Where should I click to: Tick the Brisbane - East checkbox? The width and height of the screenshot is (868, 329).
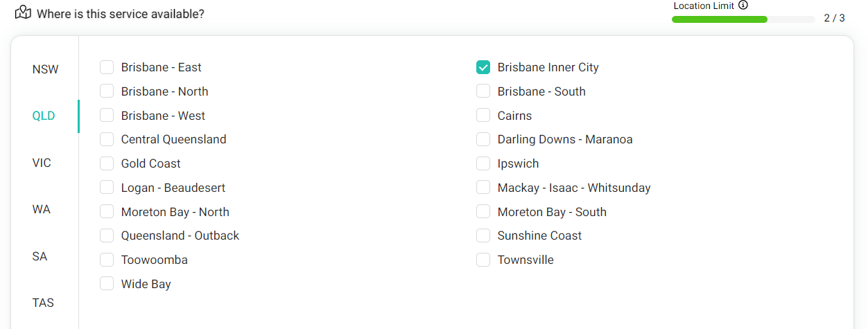click(x=107, y=67)
